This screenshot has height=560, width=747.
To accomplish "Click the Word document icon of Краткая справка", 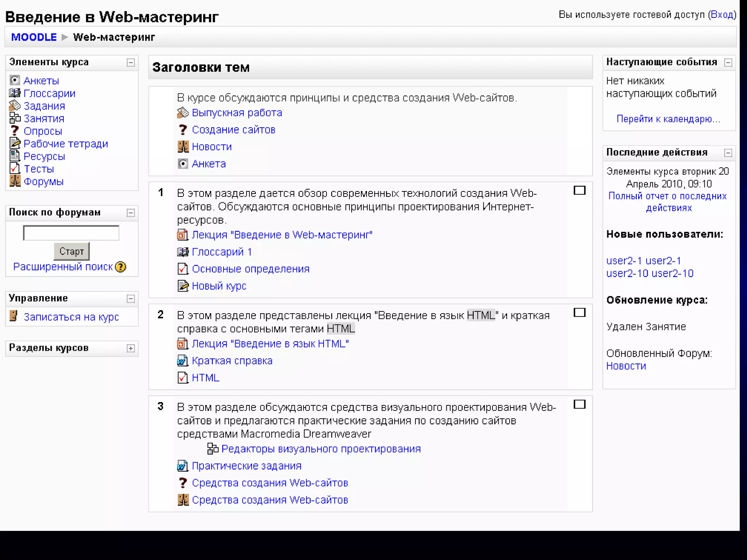I will (182, 361).
